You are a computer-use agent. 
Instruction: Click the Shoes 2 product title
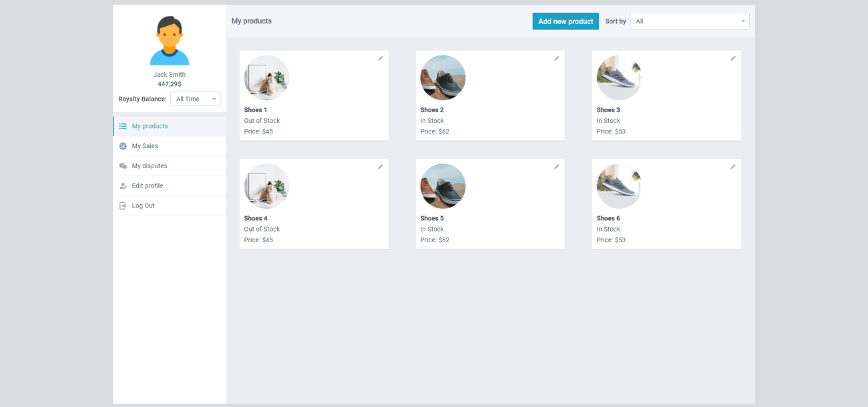coord(432,110)
